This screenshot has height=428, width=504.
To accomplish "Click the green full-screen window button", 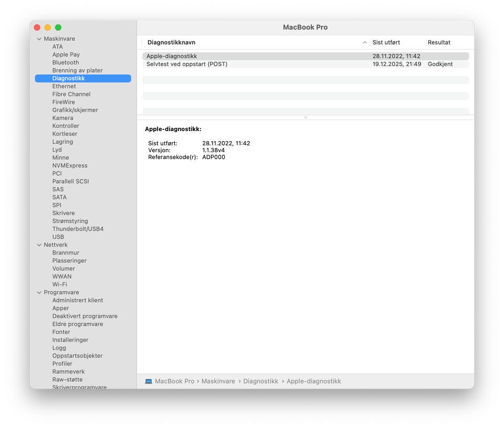I will 58,27.
